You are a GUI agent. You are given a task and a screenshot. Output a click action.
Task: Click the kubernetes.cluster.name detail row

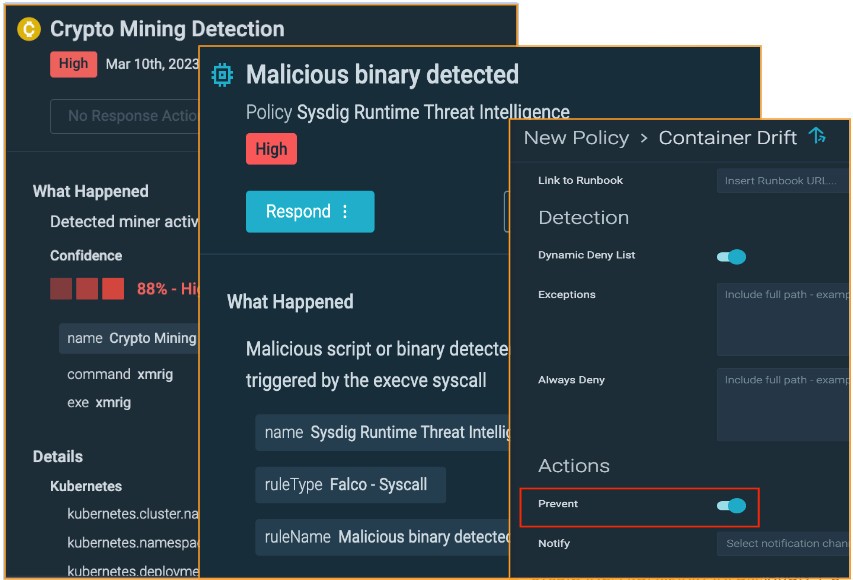133,514
